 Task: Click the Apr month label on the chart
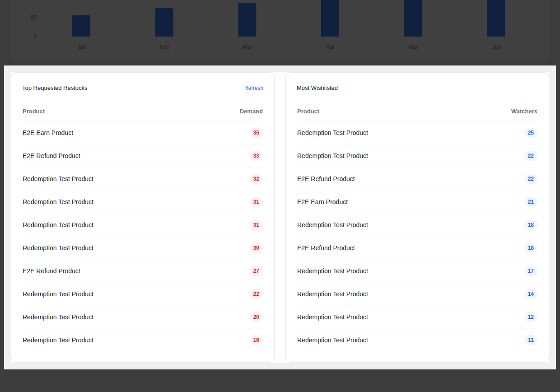[331, 47]
